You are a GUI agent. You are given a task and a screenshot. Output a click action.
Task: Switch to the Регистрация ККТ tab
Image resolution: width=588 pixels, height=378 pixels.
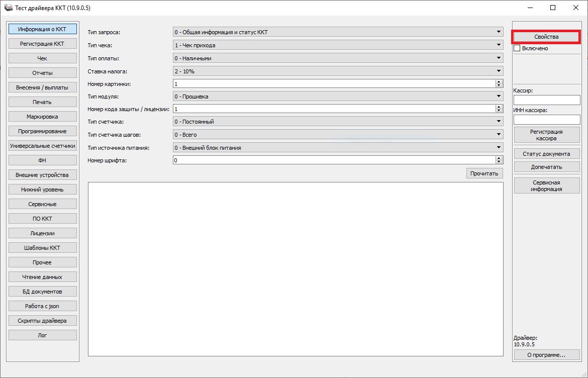42,44
